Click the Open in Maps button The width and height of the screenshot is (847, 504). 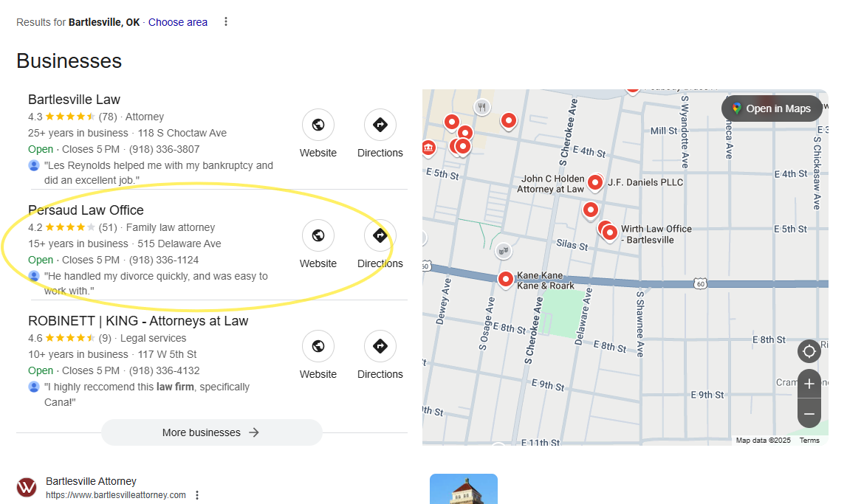772,108
